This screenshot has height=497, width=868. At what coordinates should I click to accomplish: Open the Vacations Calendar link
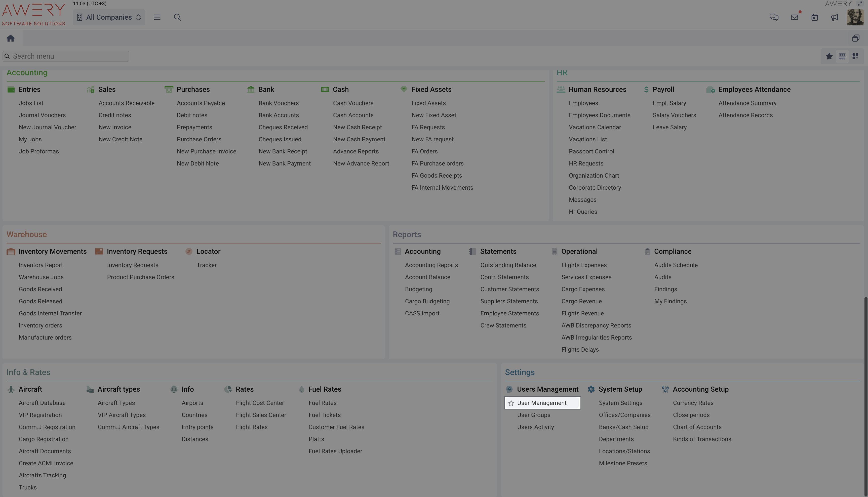click(x=595, y=127)
